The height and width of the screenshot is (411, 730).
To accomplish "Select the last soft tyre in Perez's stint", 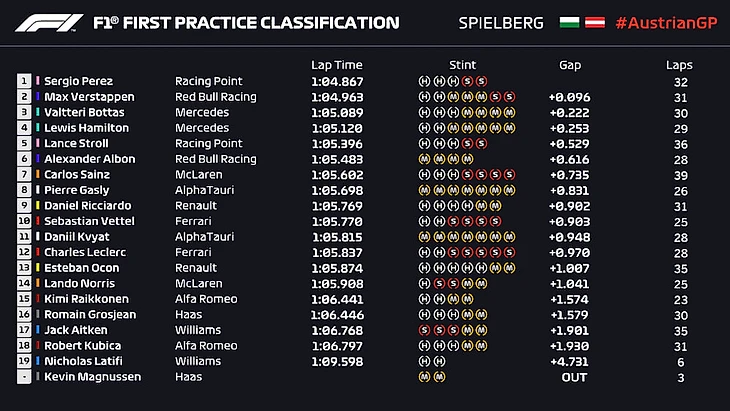I will click(x=482, y=81).
